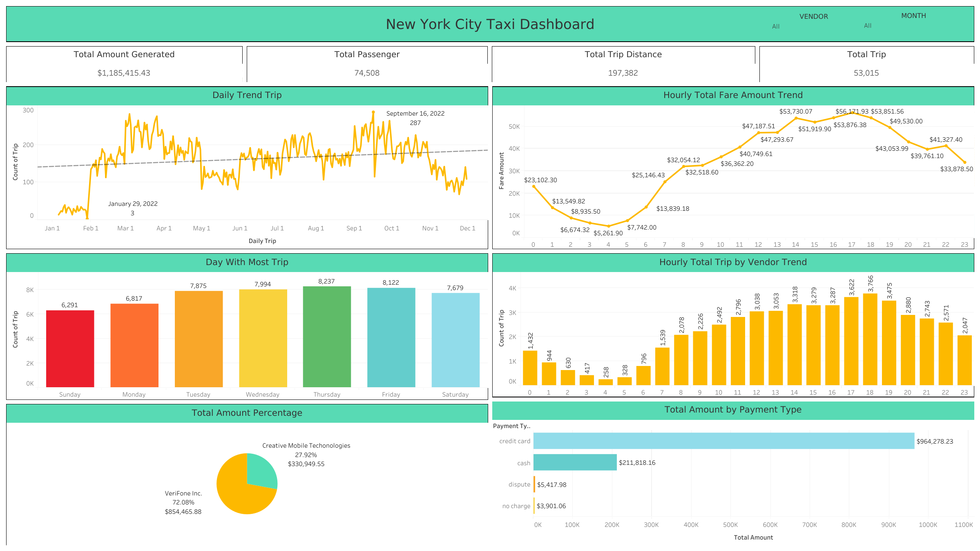Click the cash payment bar

(575, 462)
